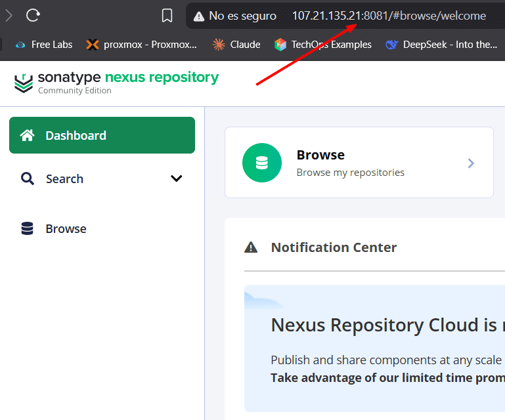505x420 pixels.
Task: Reload the page with the refresh icon
Action: pyautogui.click(x=33, y=15)
